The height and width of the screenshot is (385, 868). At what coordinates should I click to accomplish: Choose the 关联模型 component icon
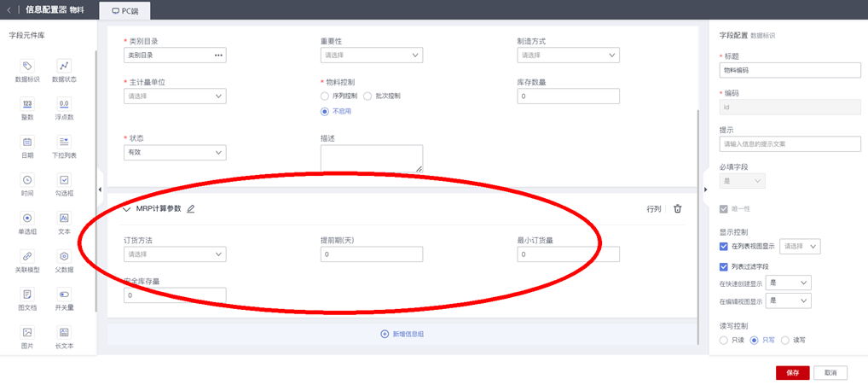point(27,256)
